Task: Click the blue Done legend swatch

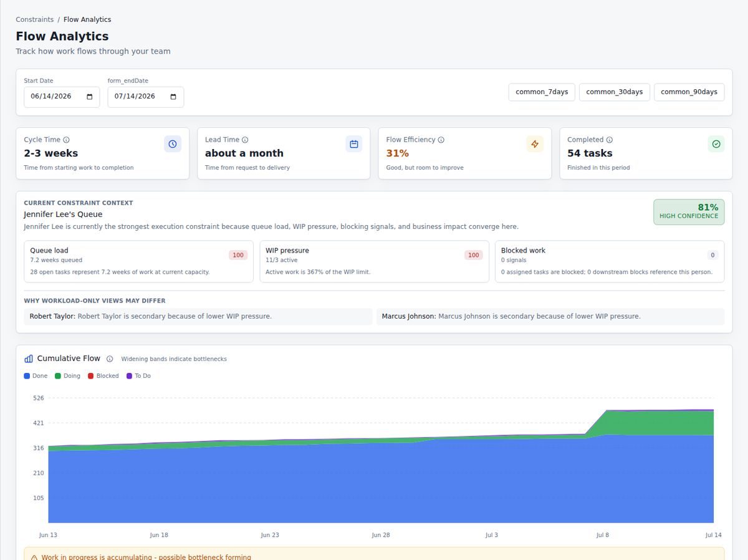Action: [x=27, y=376]
